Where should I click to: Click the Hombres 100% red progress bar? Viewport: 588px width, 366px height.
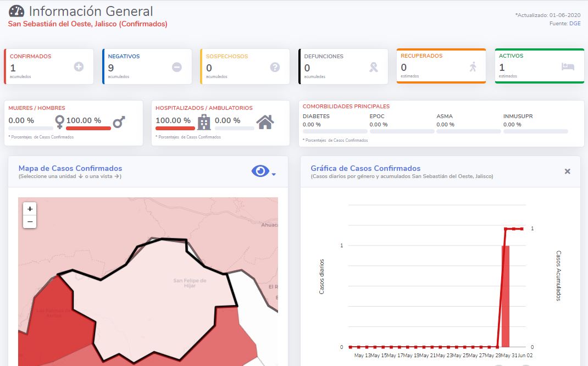click(88, 129)
